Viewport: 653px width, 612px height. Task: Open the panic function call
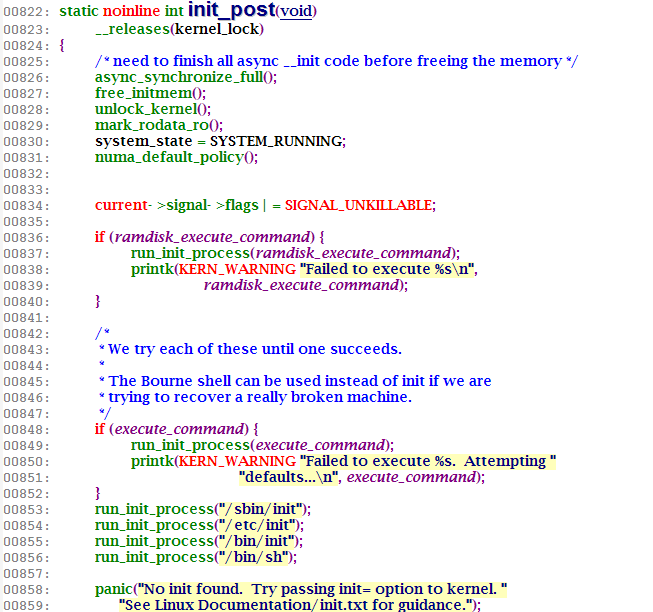[x=114, y=588]
